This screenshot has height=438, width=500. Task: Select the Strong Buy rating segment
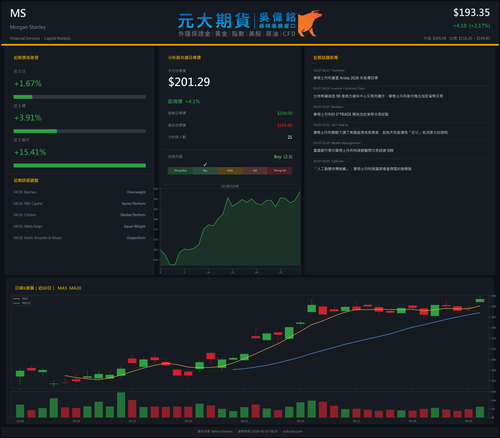pyautogui.click(x=180, y=171)
